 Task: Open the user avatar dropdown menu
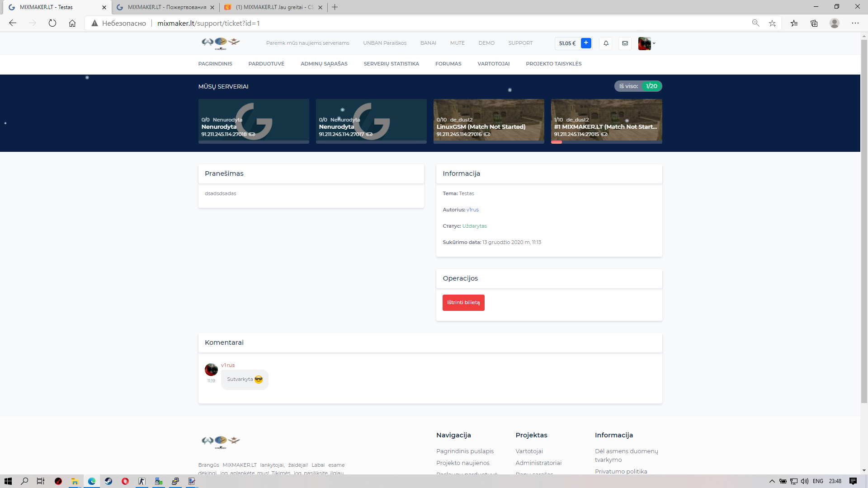(x=646, y=43)
